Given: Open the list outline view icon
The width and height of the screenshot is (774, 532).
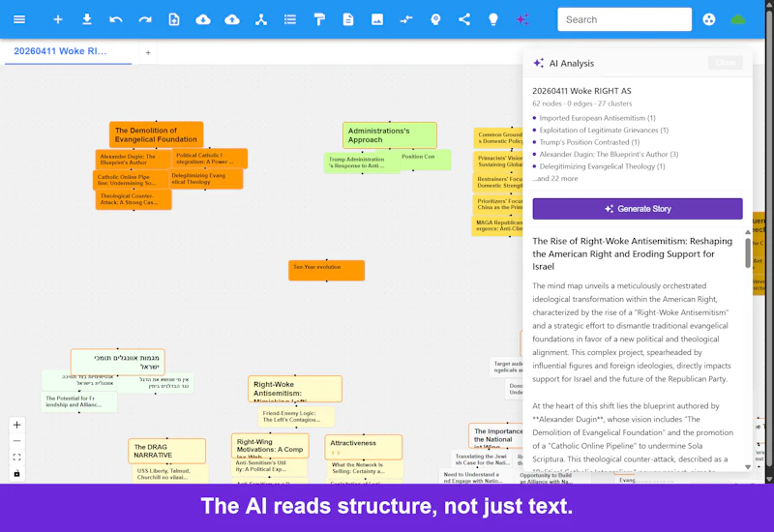Looking at the screenshot, I should 290,19.
